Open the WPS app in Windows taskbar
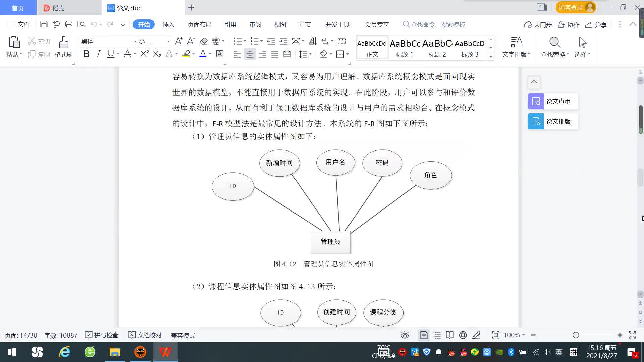This screenshot has height=362, width=644. pos(165,352)
